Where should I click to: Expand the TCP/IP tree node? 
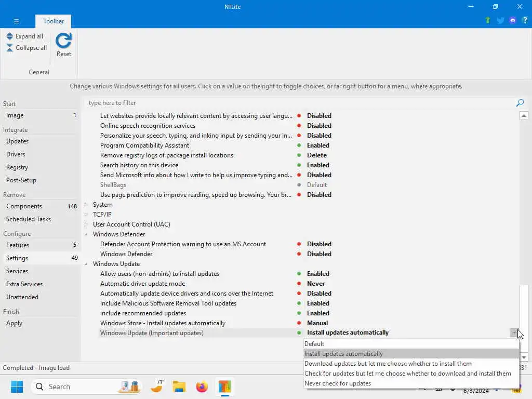point(86,215)
